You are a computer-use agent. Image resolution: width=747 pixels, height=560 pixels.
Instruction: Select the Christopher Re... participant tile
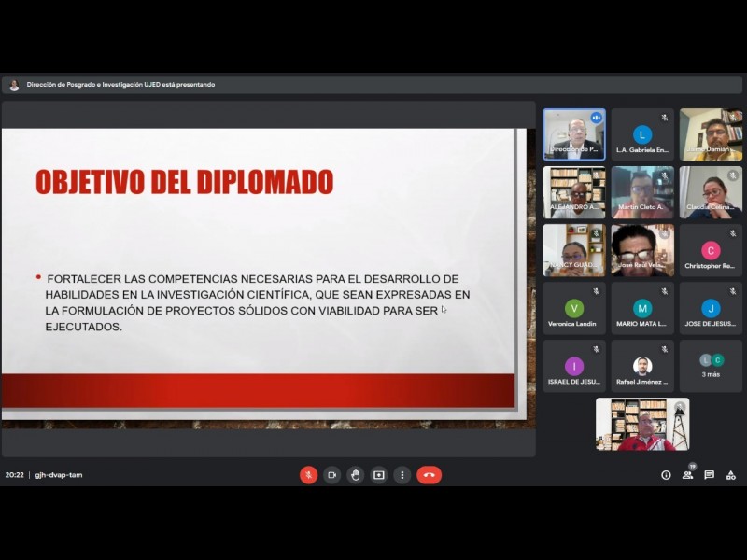pyautogui.click(x=711, y=251)
